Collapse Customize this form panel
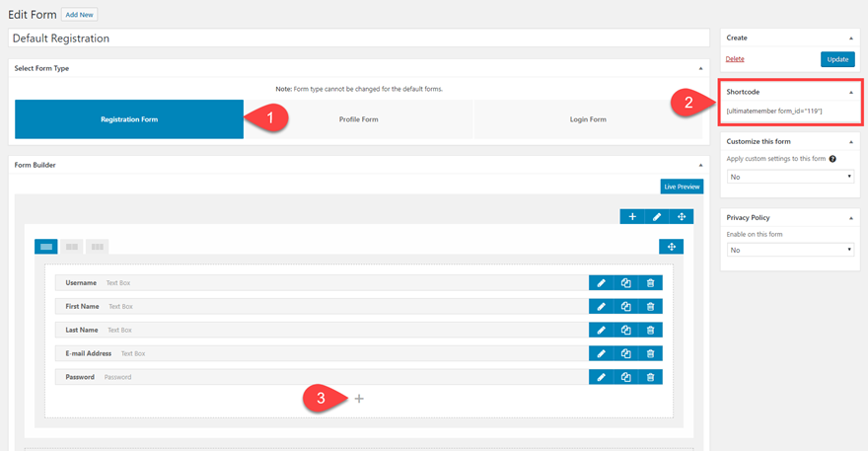This screenshot has height=451, width=868. (x=851, y=142)
